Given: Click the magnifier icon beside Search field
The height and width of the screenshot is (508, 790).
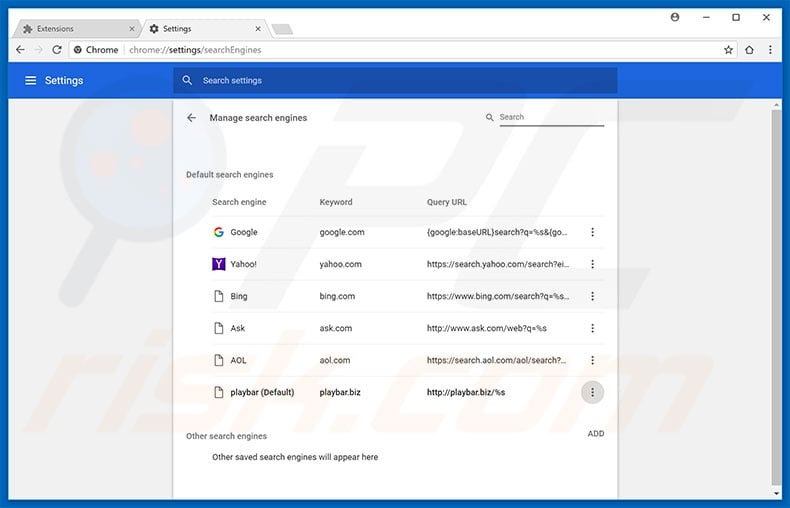Looking at the screenshot, I should (489, 117).
